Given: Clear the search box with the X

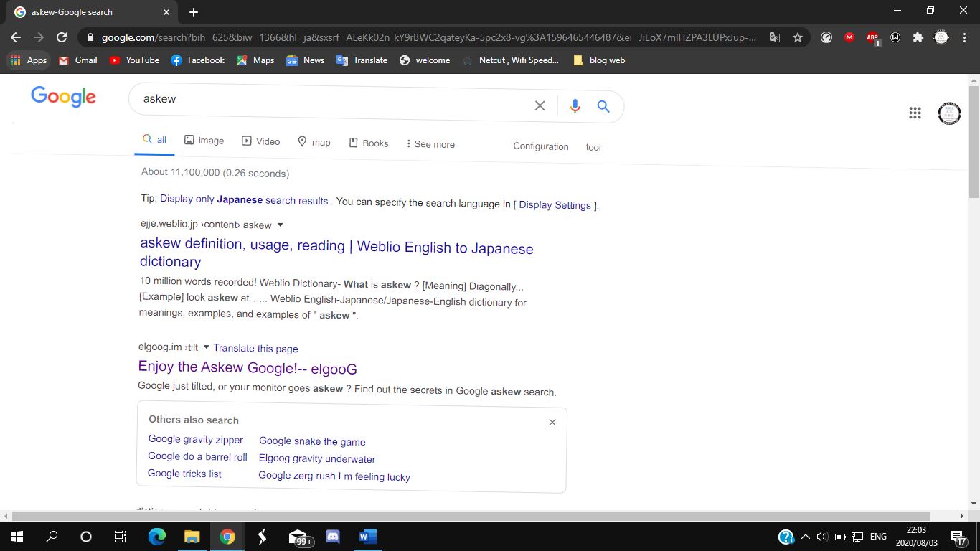Looking at the screenshot, I should 540,105.
